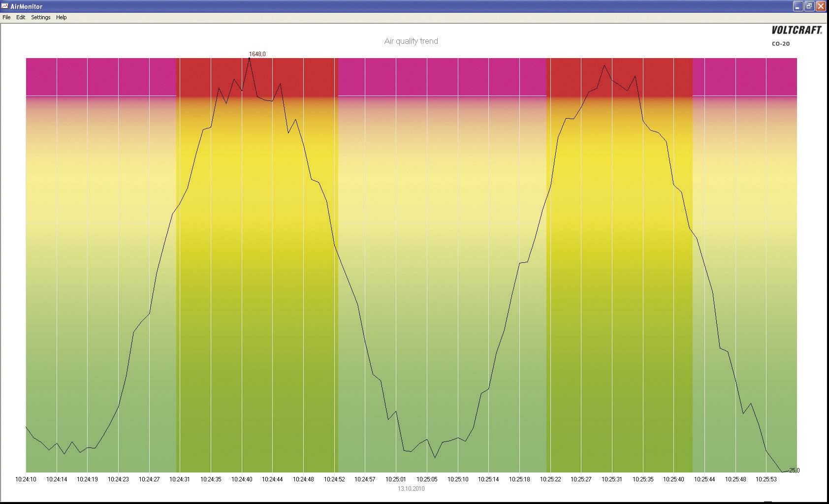Screen dimensions: 829x504
Task: Click the 10:24:14 time axis label
Action: tap(57, 479)
